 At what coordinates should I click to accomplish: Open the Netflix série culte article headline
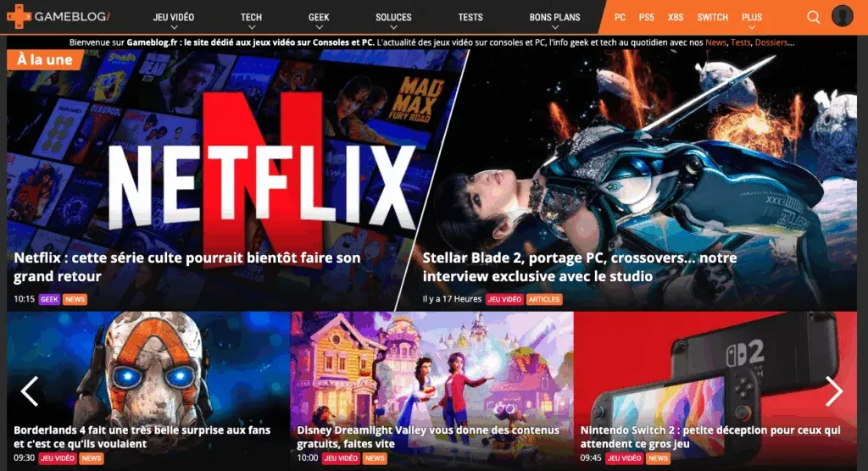[x=187, y=267]
